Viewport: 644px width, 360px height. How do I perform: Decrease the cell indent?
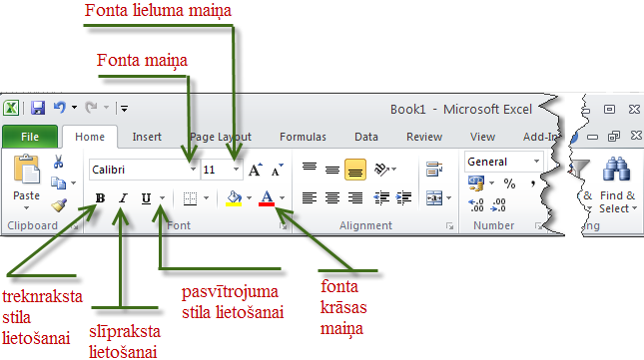pos(381,198)
